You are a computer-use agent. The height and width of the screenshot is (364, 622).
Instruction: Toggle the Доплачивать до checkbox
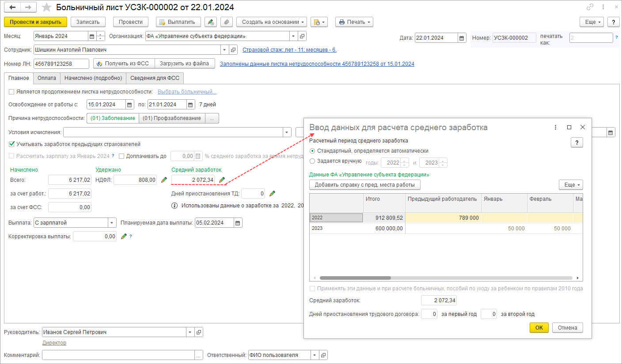click(x=121, y=156)
